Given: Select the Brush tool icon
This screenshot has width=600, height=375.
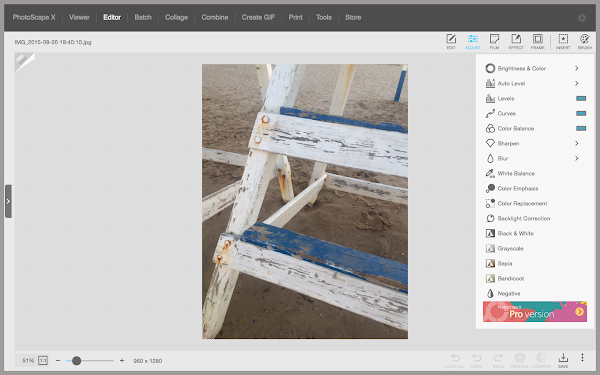Looking at the screenshot, I should [x=585, y=41].
